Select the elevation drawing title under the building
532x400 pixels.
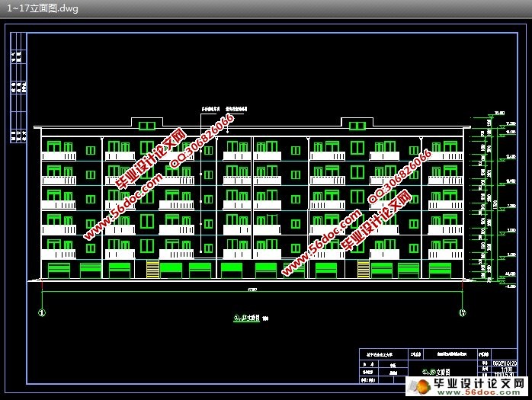click(250, 318)
